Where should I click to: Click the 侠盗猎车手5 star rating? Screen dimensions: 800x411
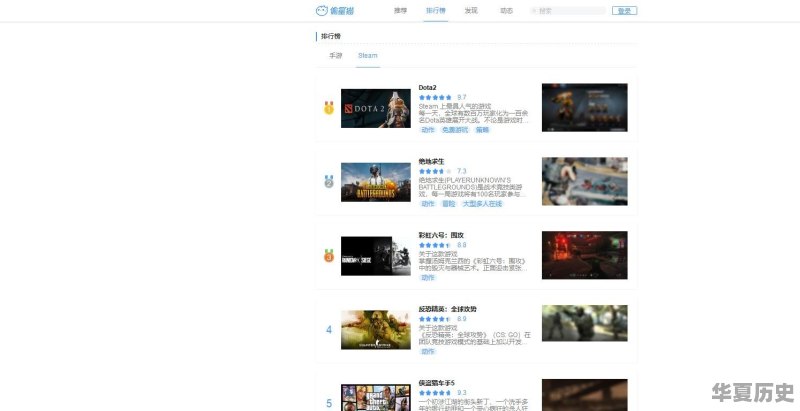[x=435, y=393]
